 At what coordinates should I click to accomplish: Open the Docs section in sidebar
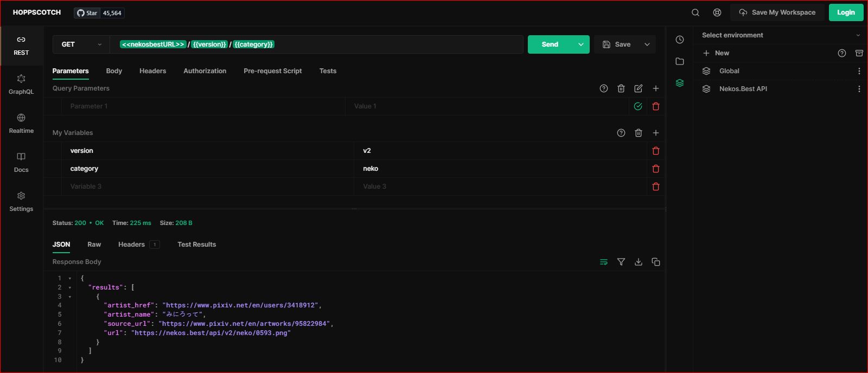tap(21, 163)
